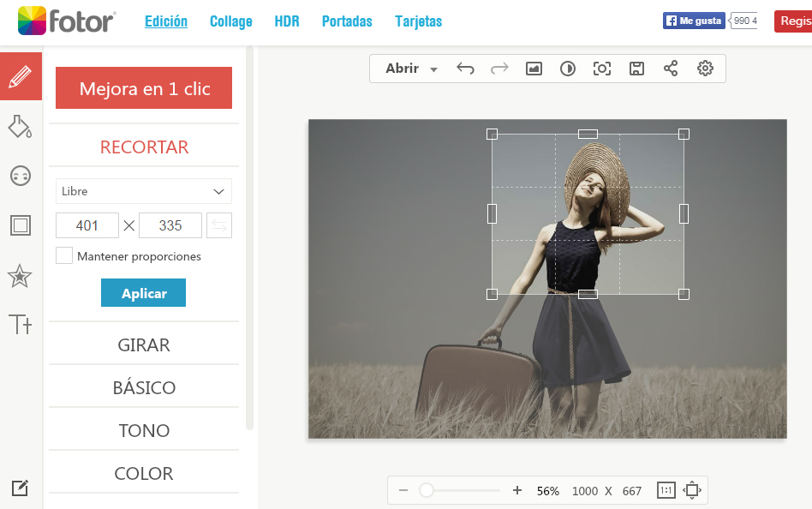Click the save floppy disk icon

[636, 69]
